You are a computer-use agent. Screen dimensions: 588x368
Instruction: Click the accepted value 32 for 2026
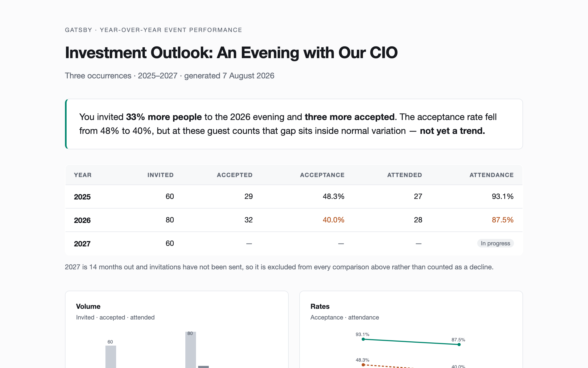click(248, 220)
